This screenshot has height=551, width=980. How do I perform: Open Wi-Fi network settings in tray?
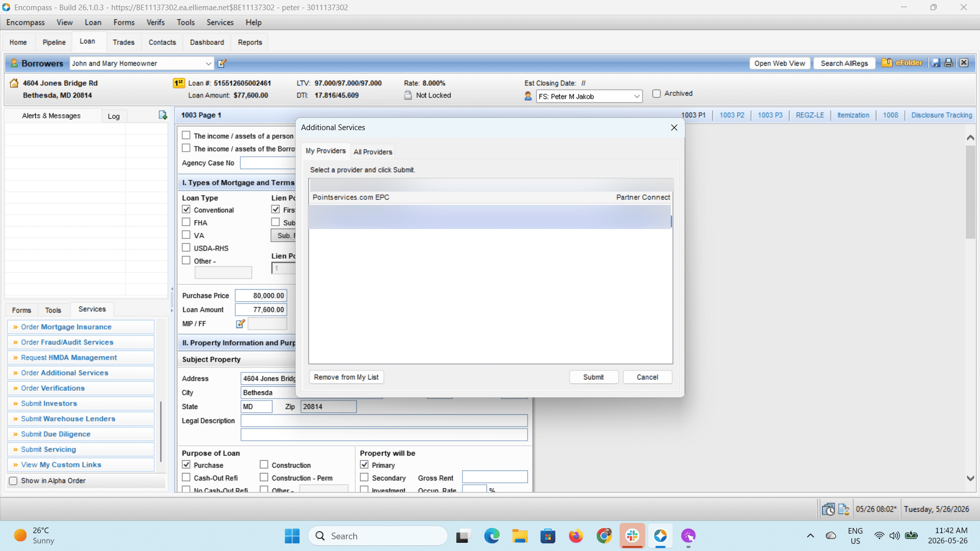point(879,536)
